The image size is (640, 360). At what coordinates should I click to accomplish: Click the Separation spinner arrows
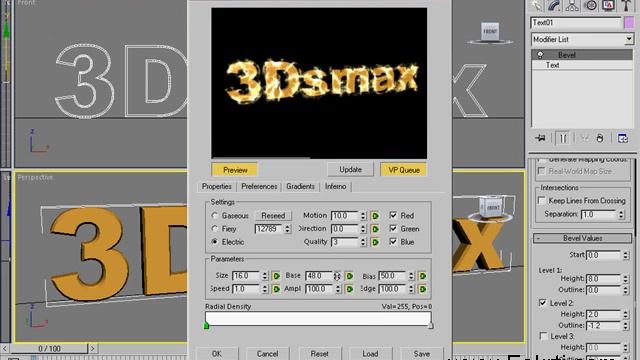tap(621, 214)
